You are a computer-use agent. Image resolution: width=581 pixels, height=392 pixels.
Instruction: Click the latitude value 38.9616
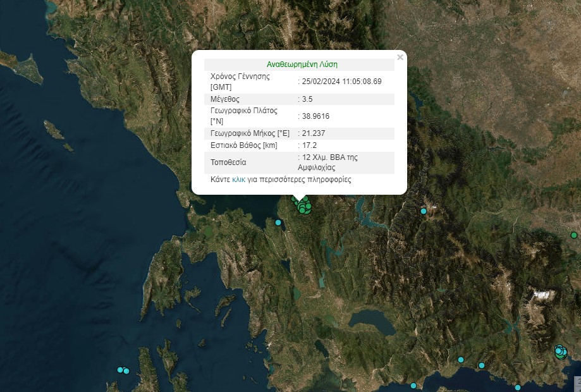point(315,116)
